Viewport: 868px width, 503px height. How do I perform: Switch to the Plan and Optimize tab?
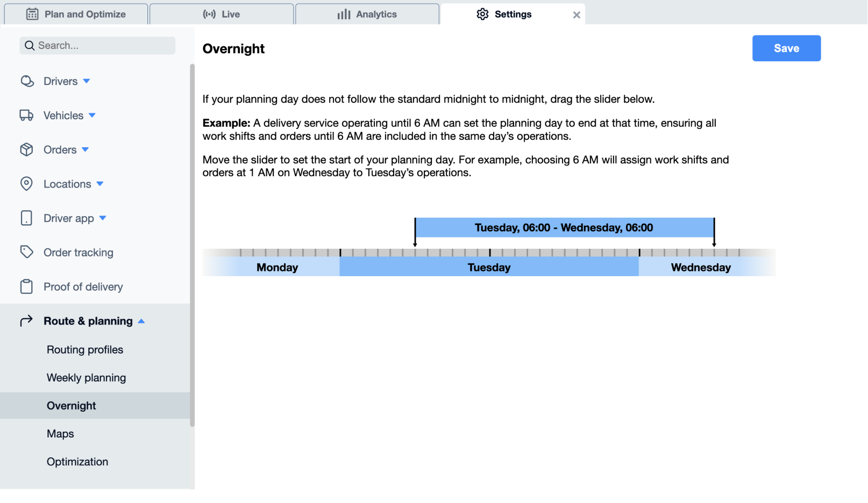coord(76,14)
